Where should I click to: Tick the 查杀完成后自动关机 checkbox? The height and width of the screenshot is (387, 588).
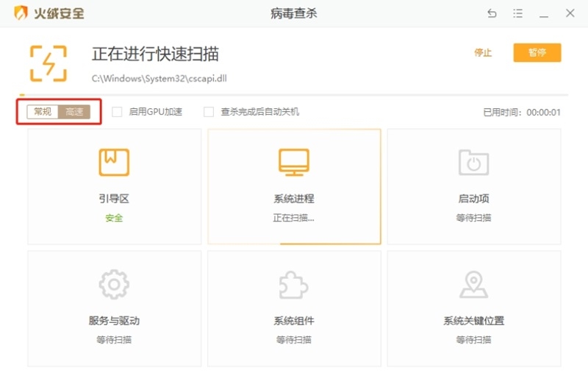click(x=209, y=112)
